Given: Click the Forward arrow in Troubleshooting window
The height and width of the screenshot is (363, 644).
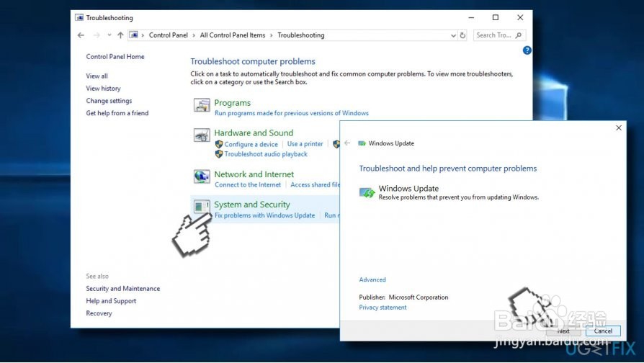Looking at the screenshot, I should point(97,35).
